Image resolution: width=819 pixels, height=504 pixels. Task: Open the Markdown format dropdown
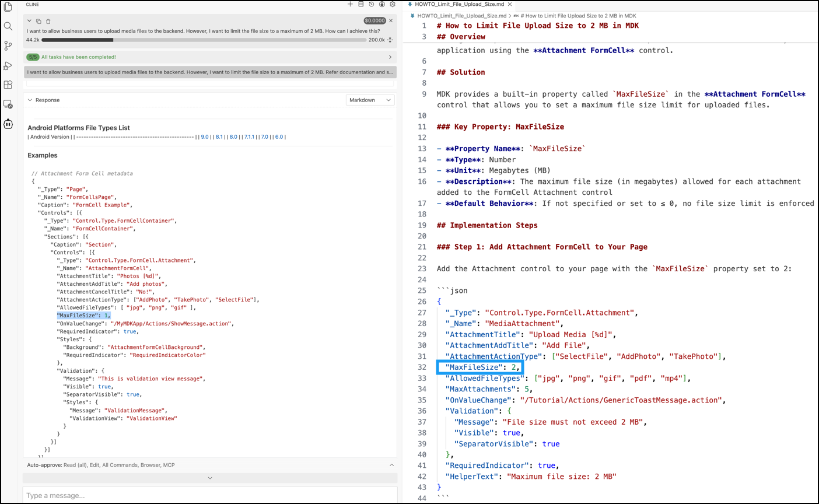[x=370, y=100]
